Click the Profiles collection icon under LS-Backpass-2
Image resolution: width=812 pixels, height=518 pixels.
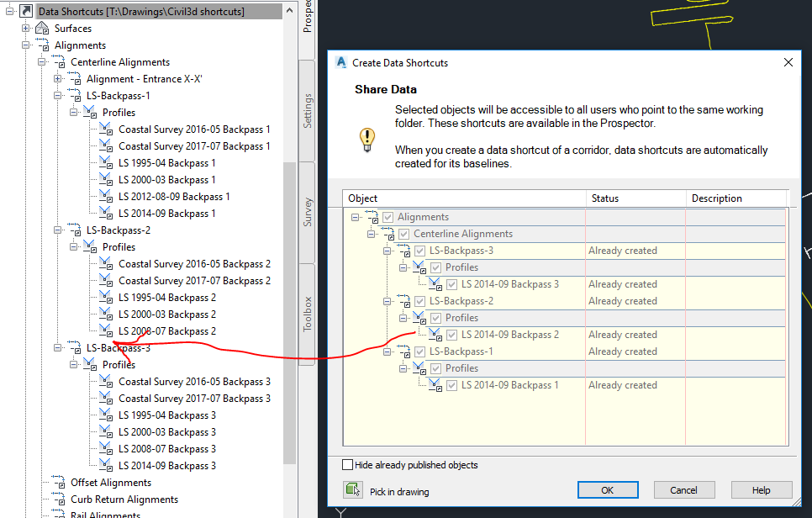click(x=90, y=246)
